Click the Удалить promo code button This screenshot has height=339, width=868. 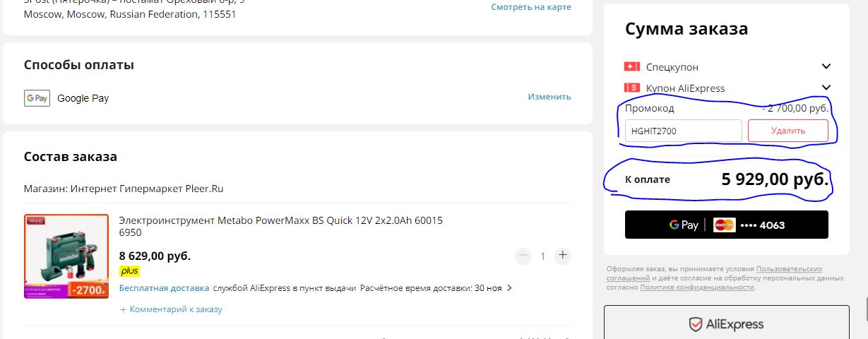[788, 131]
